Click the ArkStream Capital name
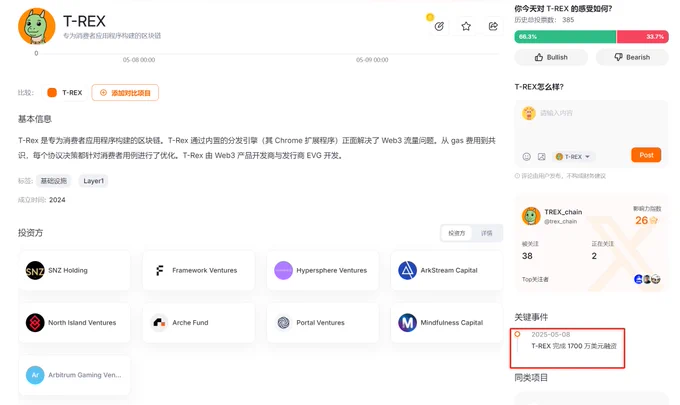Screen dimensions: 680x405 (x=449, y=271)
